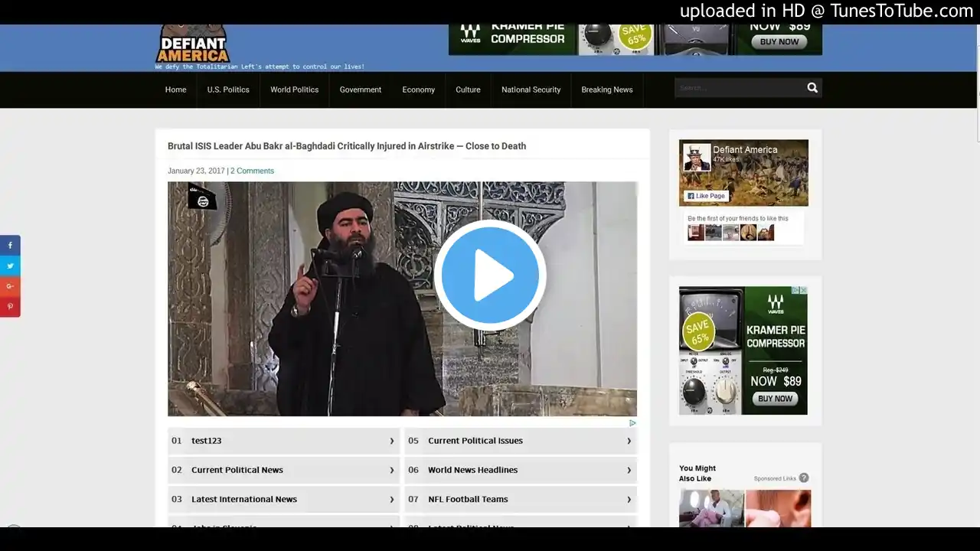Open the Home menu item
980x551 pixels.
[175, 90]
